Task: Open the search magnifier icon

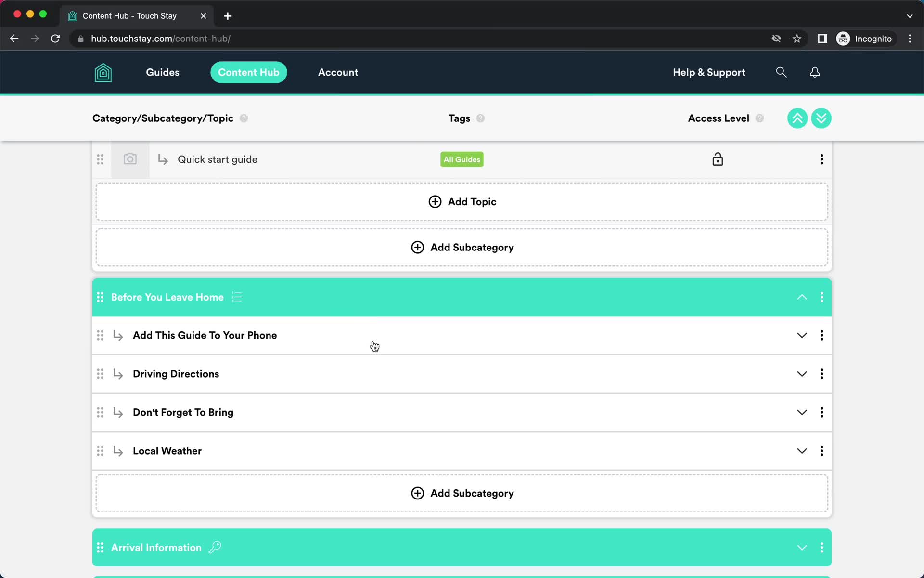Action: [781, 72]
